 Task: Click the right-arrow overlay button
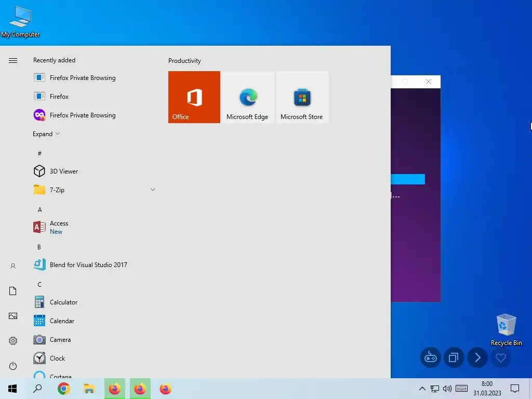point(477,357)
